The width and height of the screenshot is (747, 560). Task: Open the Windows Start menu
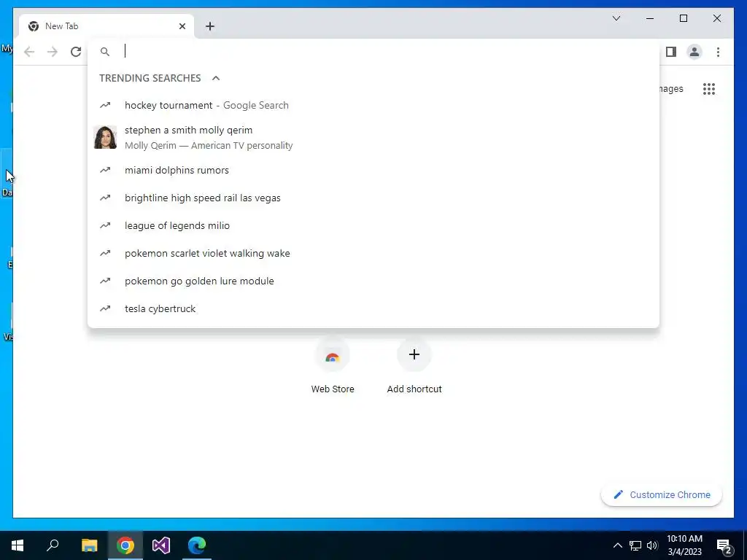pyautogui.click(x=18, y=545)
